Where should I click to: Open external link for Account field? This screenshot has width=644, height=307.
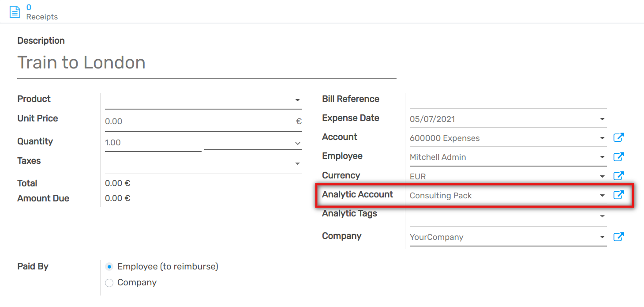pos(619,138)
